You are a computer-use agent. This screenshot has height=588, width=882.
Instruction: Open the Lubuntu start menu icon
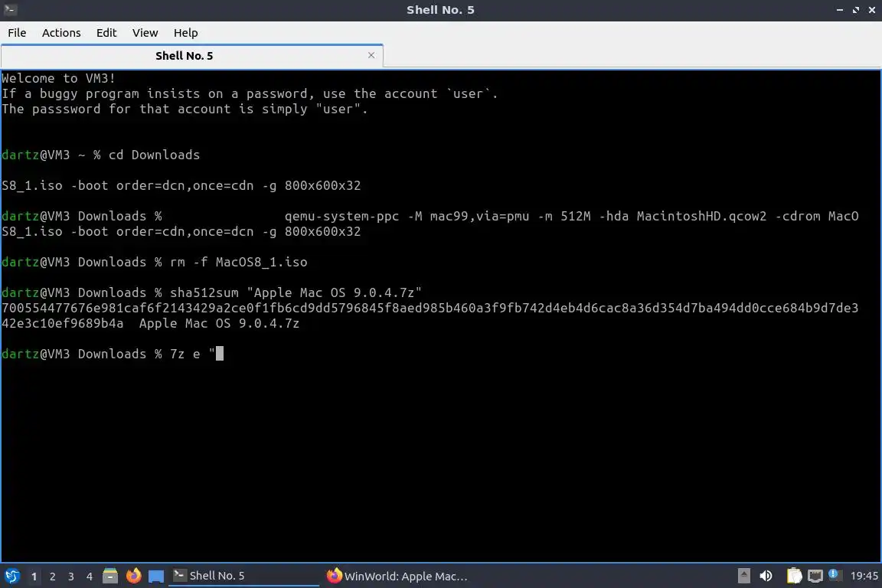click(11, 576)
